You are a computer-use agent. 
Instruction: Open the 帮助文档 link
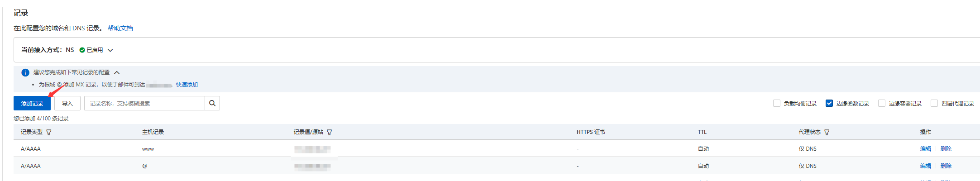(120, 28)
